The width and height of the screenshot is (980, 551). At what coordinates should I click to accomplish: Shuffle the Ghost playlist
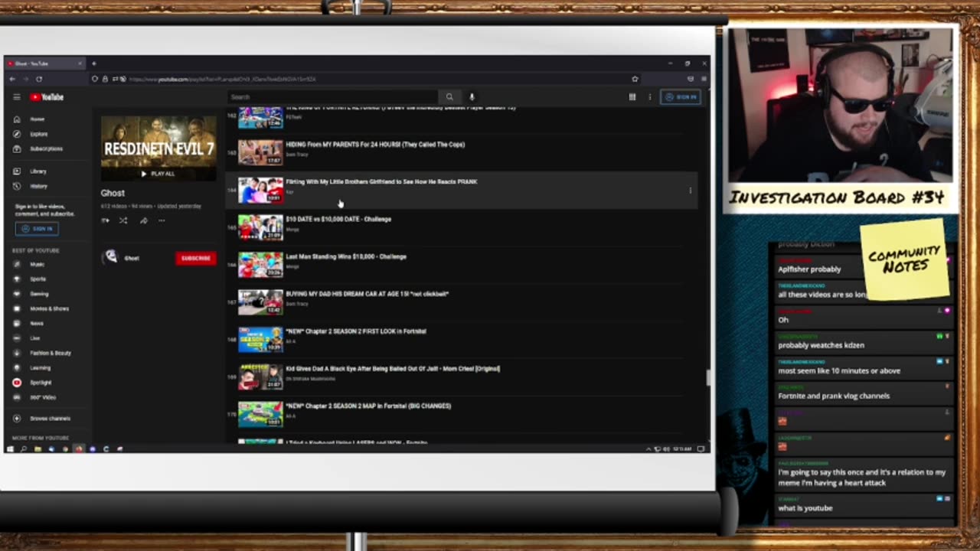point(123,220)
